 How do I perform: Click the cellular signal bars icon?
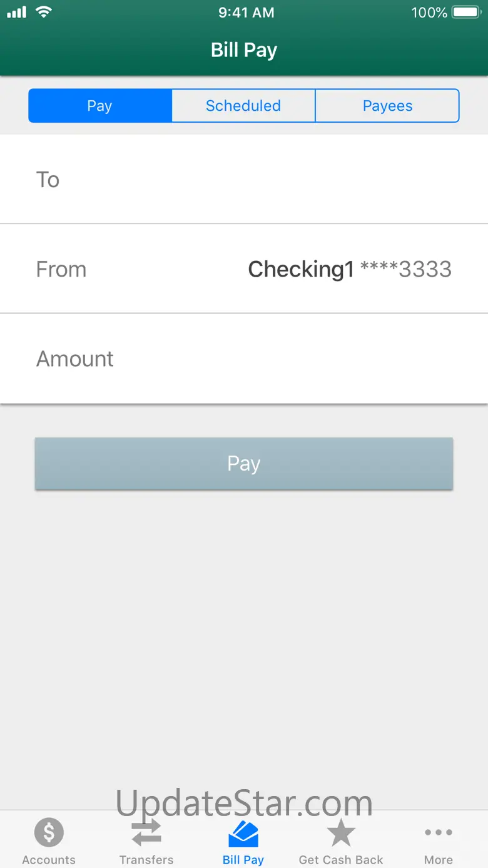(x=17, y=13)
